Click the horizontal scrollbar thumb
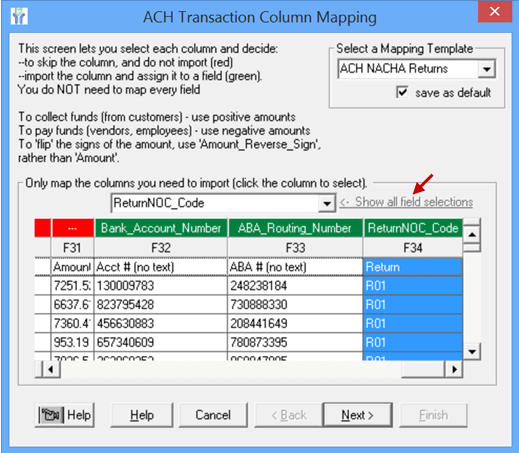 click(423, 369)
